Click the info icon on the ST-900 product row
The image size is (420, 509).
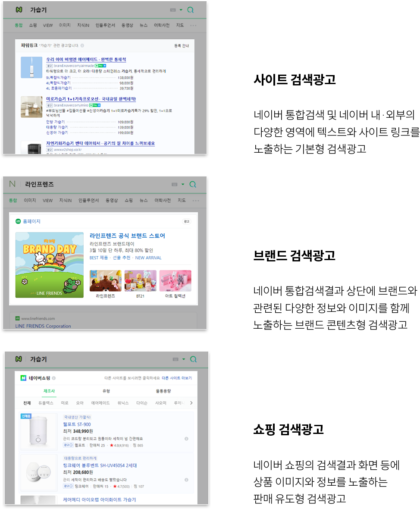(186, 439)
